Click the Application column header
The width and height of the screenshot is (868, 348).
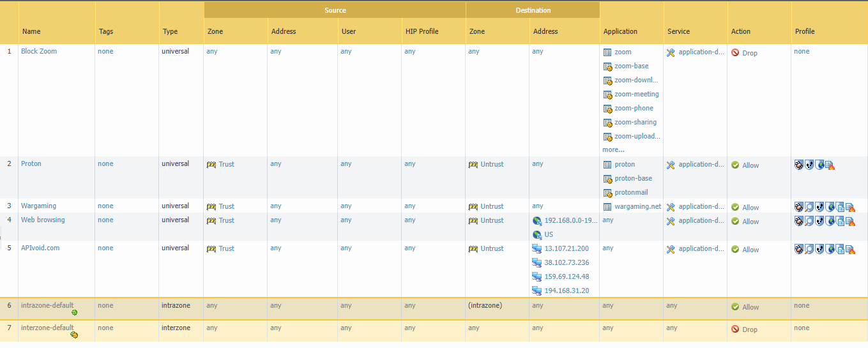coord(632,31)
